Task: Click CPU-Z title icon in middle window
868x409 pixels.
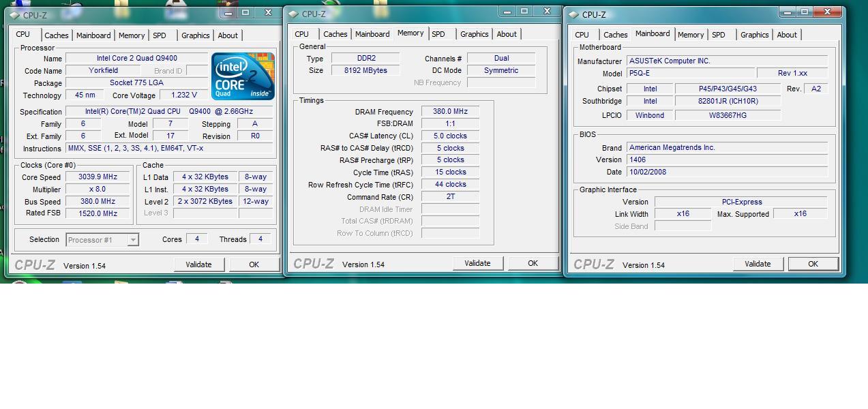Action: (x=293, y=14)
